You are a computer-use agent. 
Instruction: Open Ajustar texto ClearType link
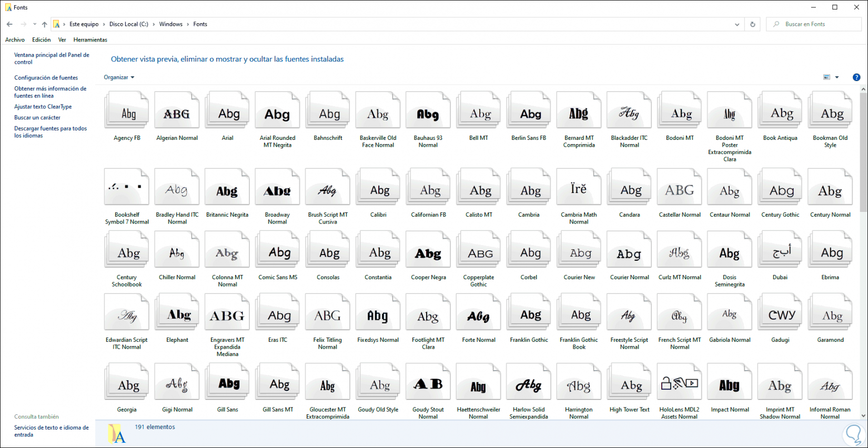tap(43, 107)
